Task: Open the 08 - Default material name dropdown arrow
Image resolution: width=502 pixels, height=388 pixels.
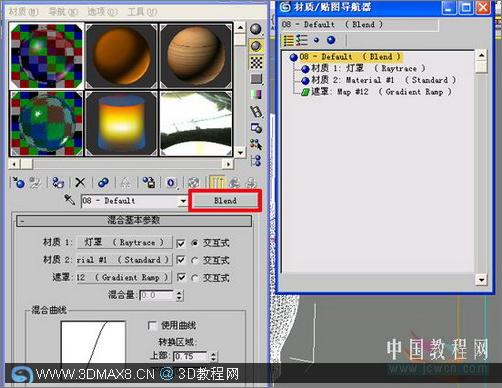Action: pyautogui.click(x=183, y=201)
